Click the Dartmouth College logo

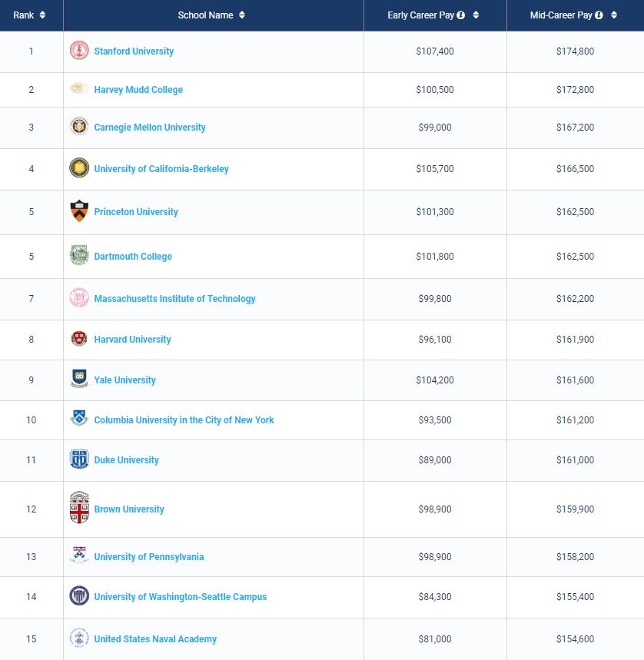tap(79, 255)
